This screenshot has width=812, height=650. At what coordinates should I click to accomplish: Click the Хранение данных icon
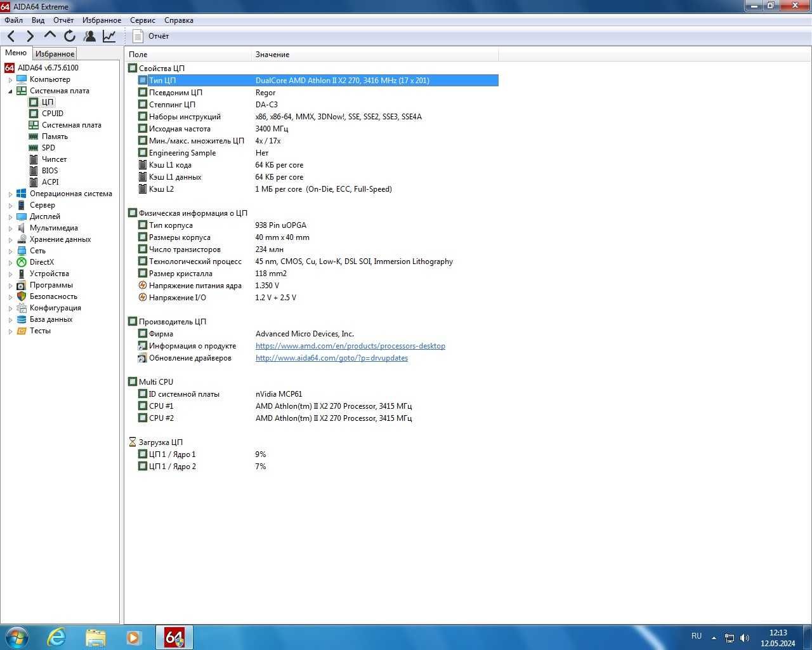(22, 239)
